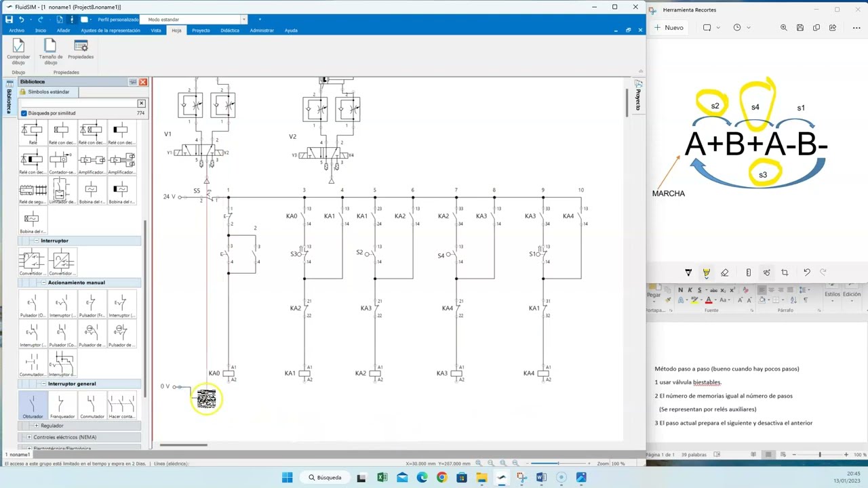
Task: Select the pen tool in Herramienta Recortes
Action: coord(688,272)
